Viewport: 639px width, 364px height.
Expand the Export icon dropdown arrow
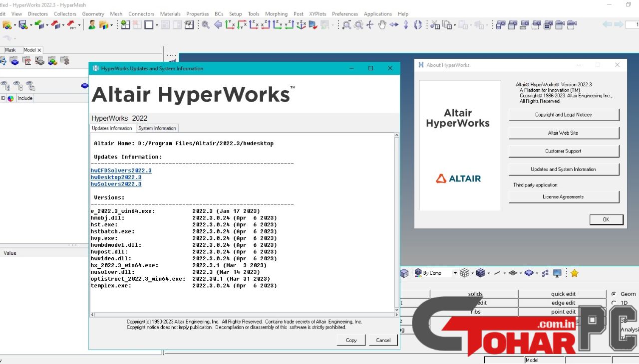(63, 25)
